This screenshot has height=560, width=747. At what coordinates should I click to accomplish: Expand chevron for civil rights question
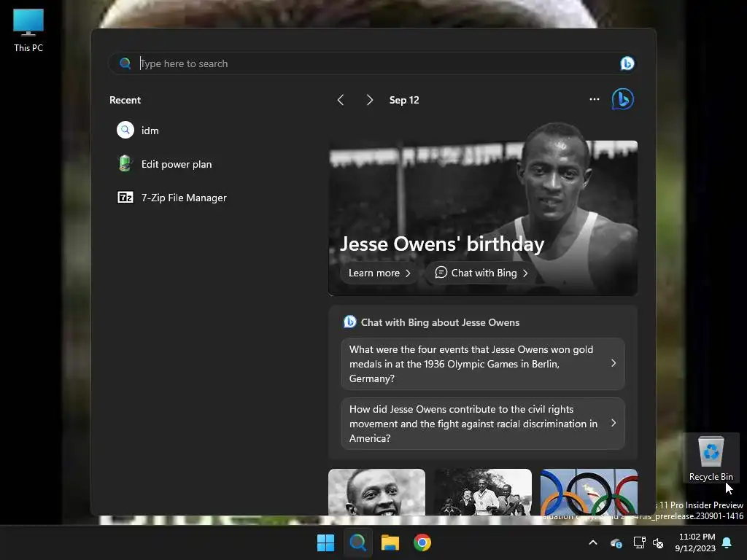(614, 423)
